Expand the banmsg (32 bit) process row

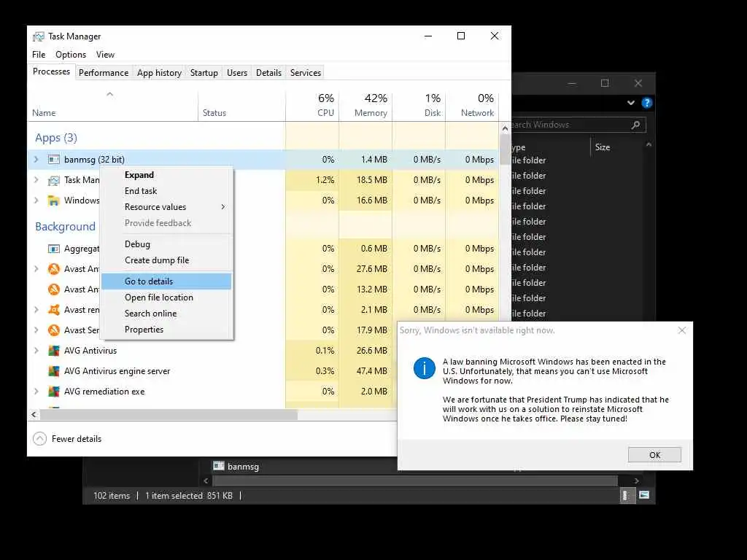[x=36, y=160]
